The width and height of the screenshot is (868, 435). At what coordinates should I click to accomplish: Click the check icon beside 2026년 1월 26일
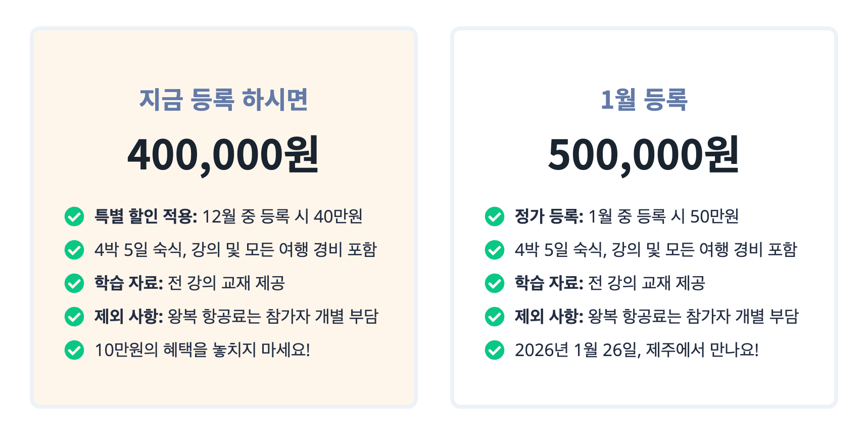pyautogui.click(x=495, y=350)
